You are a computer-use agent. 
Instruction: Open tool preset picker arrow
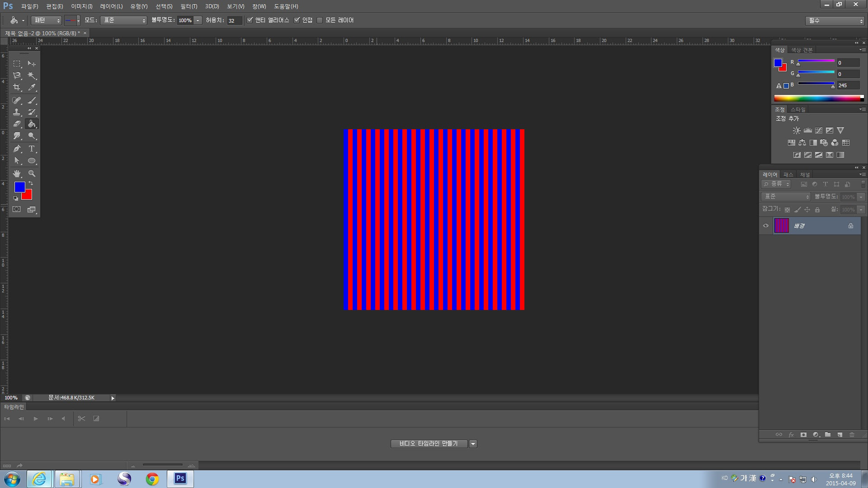point(23,20)
